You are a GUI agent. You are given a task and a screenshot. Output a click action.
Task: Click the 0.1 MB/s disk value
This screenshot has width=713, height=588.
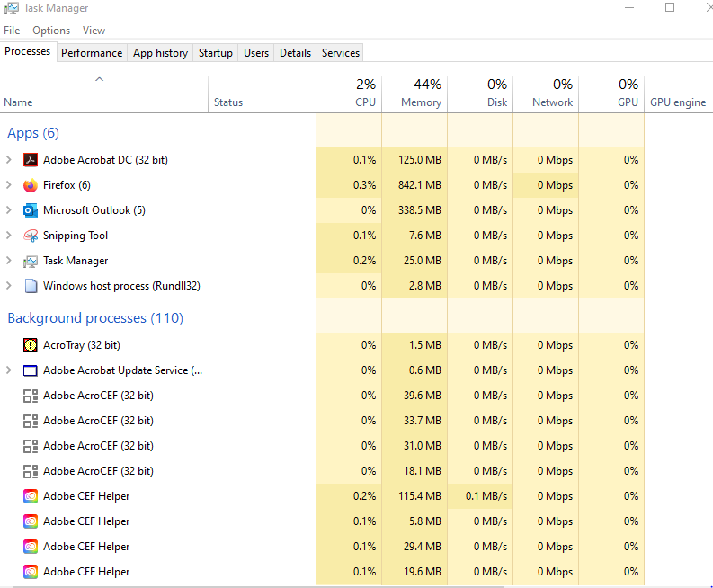coord(486,496)
